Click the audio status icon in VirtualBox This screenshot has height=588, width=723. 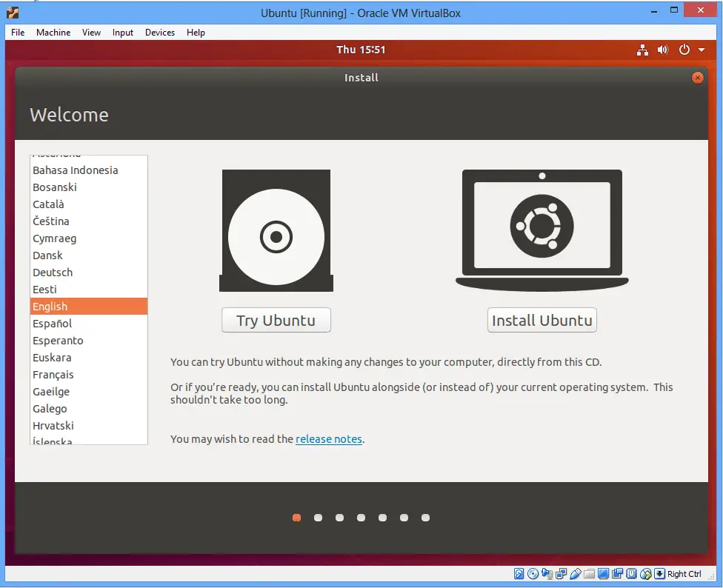pos(547,574)
